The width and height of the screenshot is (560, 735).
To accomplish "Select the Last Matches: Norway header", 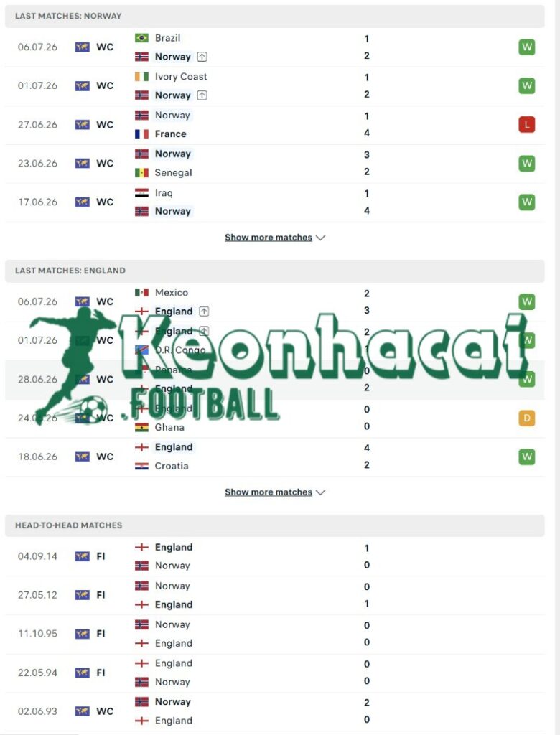I will 275,16.
